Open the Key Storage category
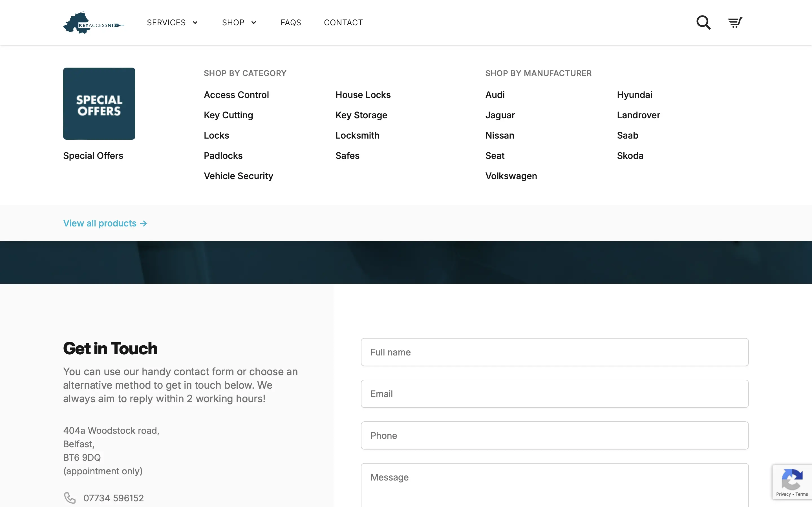Viewport: 812px width, 507px height. pyautogui.click(x=361, y=115)
